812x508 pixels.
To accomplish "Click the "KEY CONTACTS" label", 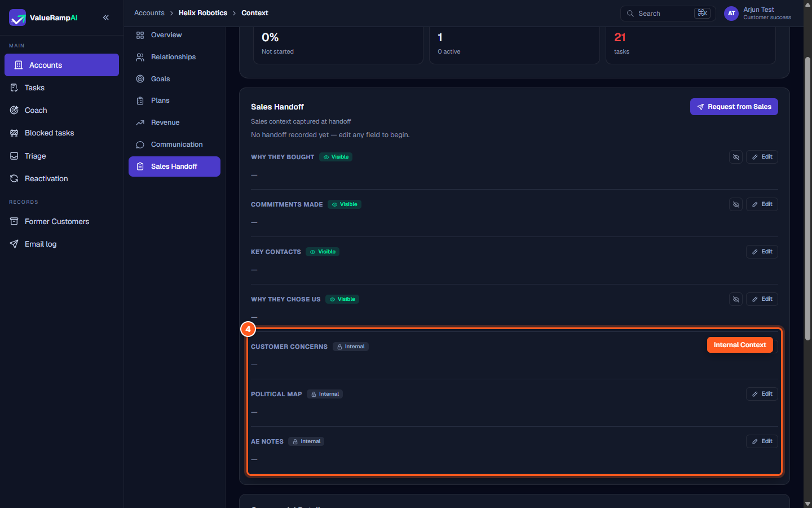I will pyautogui.click(x=276, y=252).
